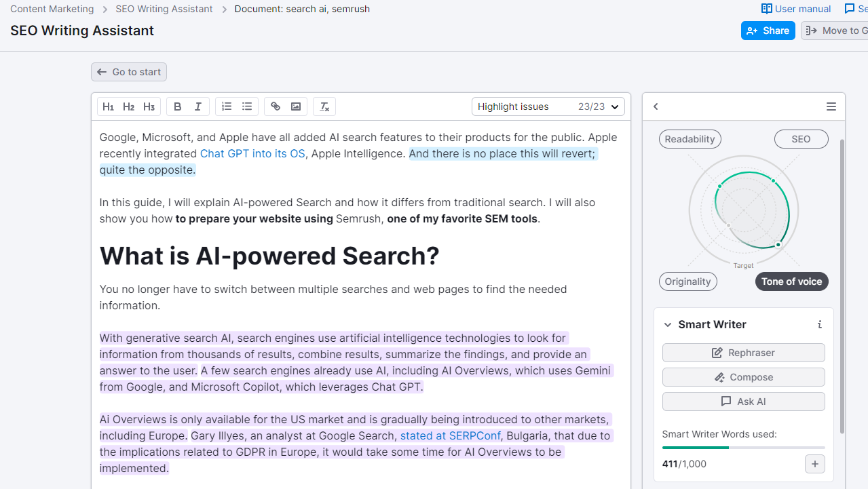Click the score radar chart
This screenshot has height=489, width=868.
pyautogui.click(x=744, y=211)
